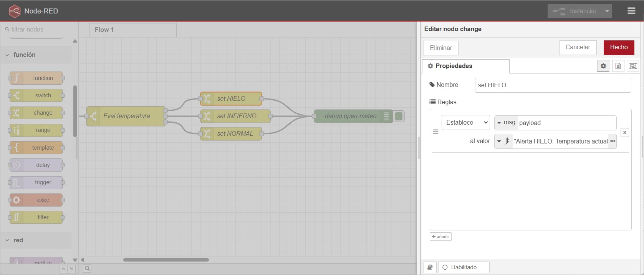Open the node help book icon
This screenshot has height=275, width=644.
pyautogui.click(x=430, y=267)
